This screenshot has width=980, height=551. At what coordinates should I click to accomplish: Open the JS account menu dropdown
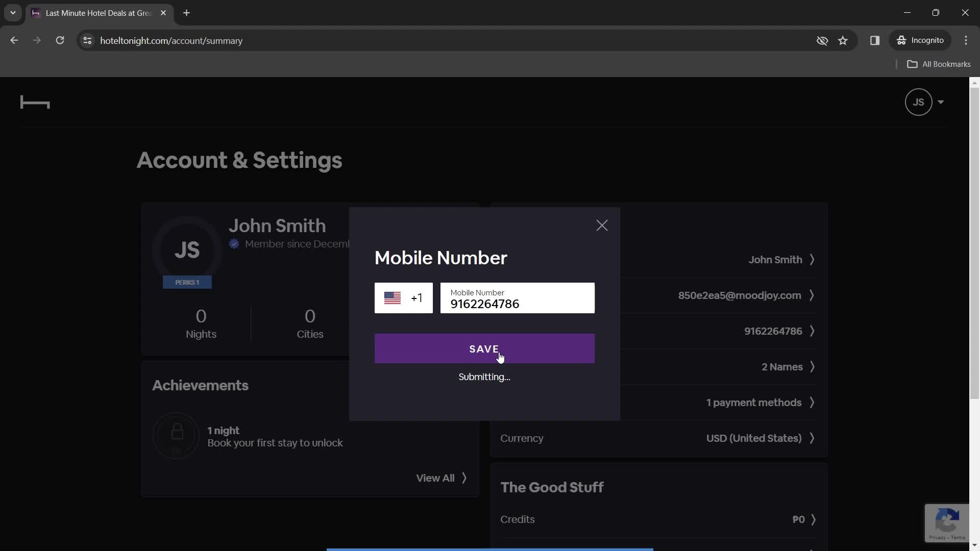click(x=924, y=102)
